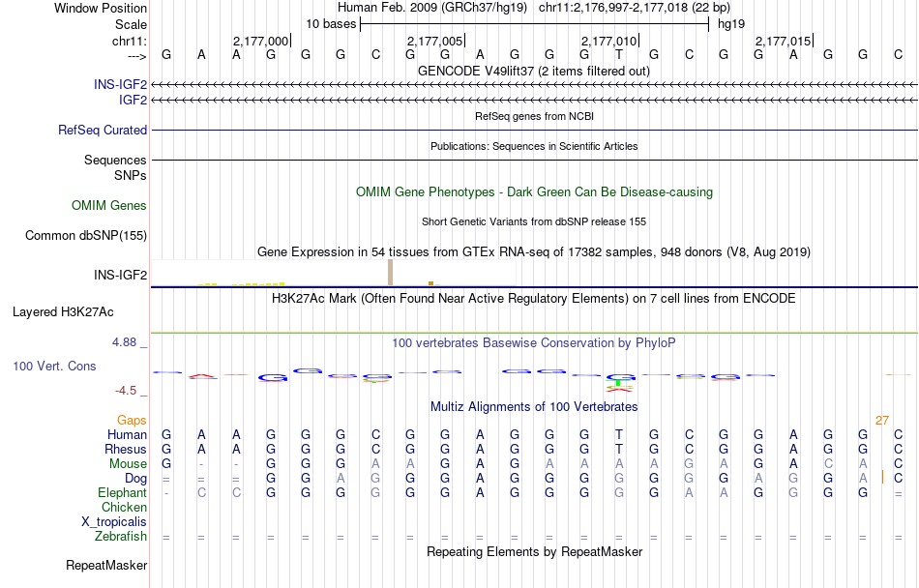Open the OMIM Gene Phenotypes track title
Screen dimensions: 919x588
pyautogui.click(x=534, y=192)
